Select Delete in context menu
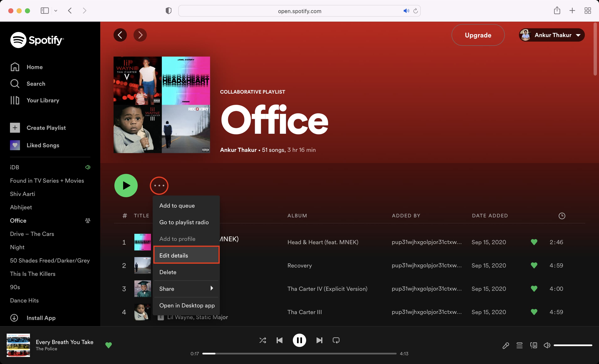 (x=186, y=272)
